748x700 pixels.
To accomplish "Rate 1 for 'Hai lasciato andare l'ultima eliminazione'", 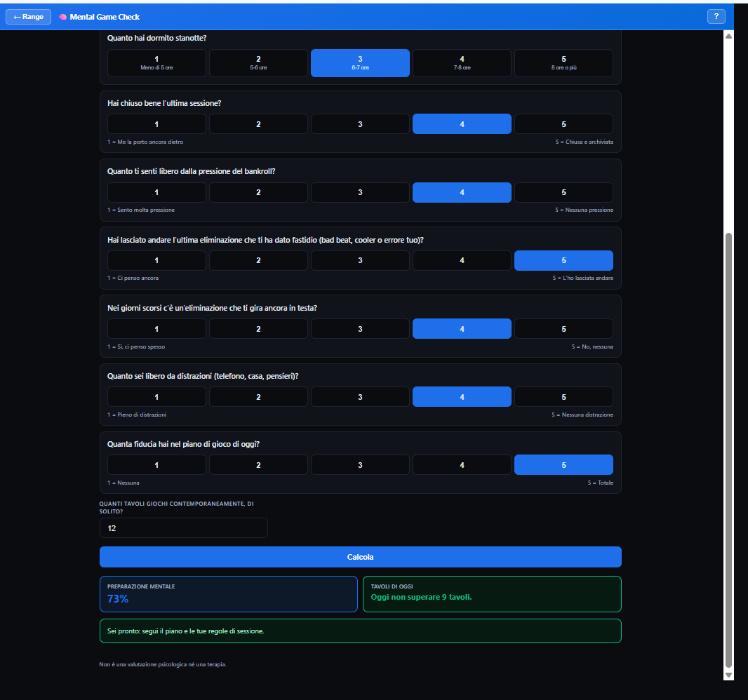I will [156, 260].
